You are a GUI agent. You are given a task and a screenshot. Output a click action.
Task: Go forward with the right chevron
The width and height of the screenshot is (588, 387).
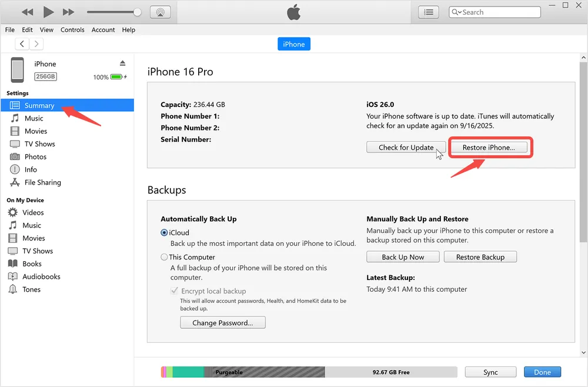click(x=36, y=44)
